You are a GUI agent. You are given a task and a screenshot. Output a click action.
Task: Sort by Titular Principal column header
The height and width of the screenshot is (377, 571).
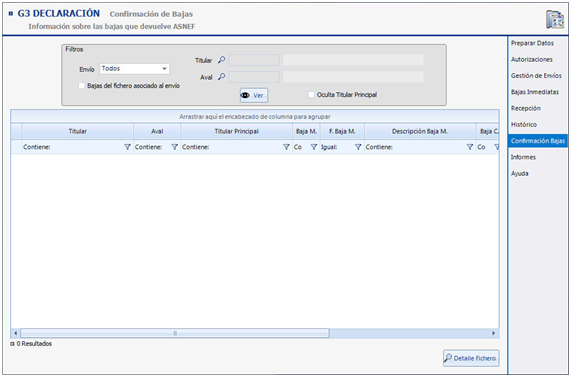pos(236,131)
